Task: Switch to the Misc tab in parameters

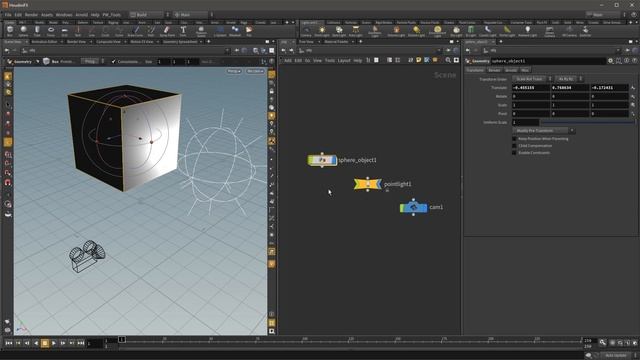Action: point(525,70)
